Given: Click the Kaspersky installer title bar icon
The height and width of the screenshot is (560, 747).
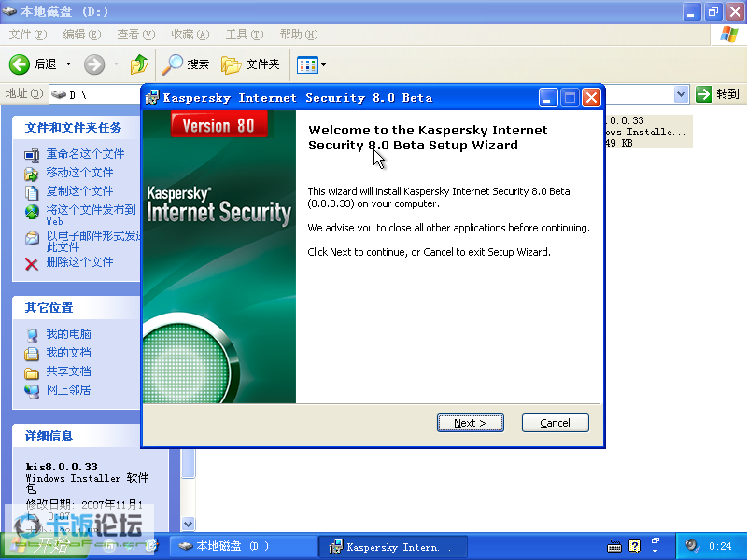Looking at the screenshot, I should click(152, 97).
